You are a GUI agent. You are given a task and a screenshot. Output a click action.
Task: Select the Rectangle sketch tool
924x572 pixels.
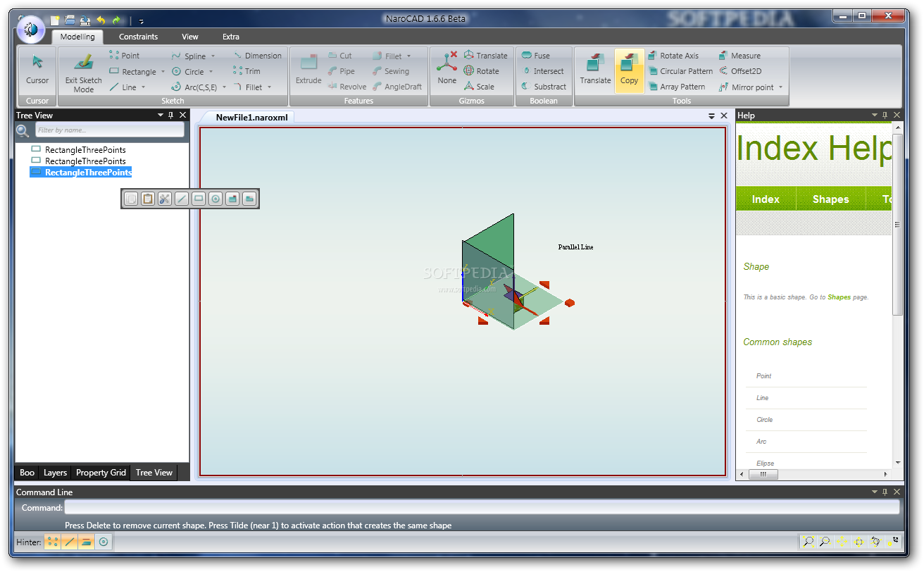point(133,71)
